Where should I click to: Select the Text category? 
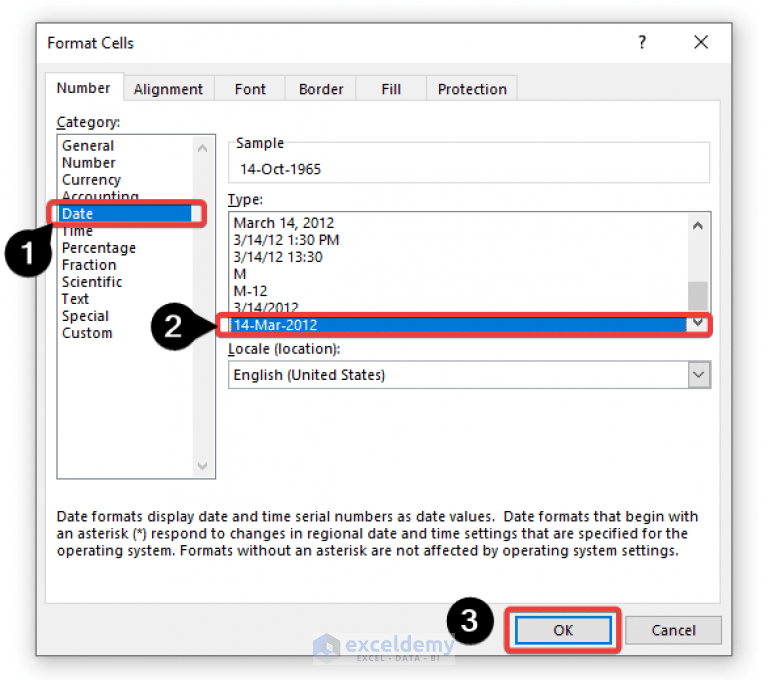tap(75, 299)
